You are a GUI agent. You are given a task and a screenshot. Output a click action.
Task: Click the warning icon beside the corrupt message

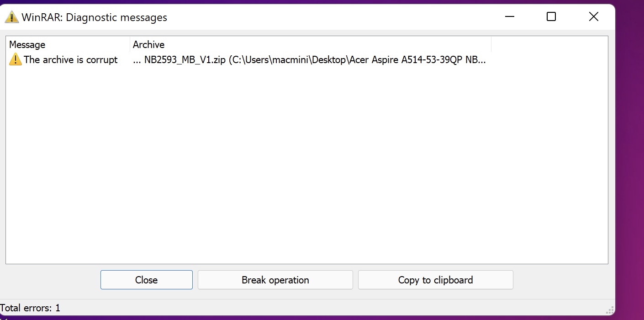[x=15, y=59]
